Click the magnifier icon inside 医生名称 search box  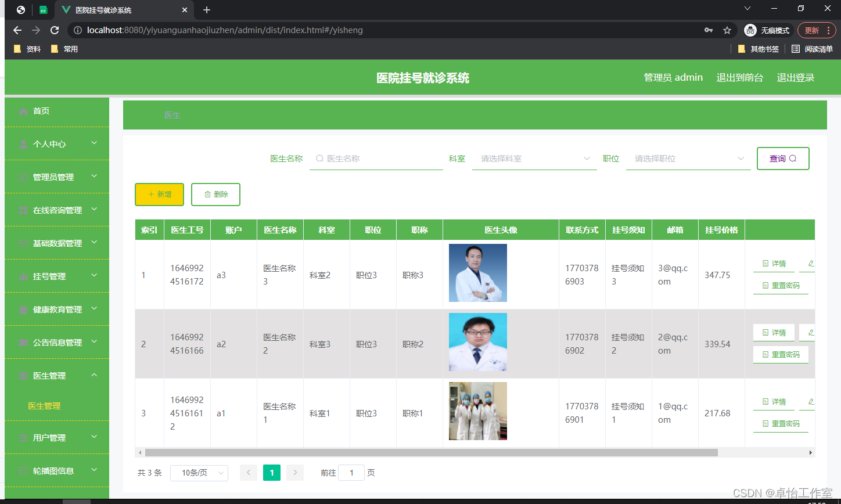[319, 158]
